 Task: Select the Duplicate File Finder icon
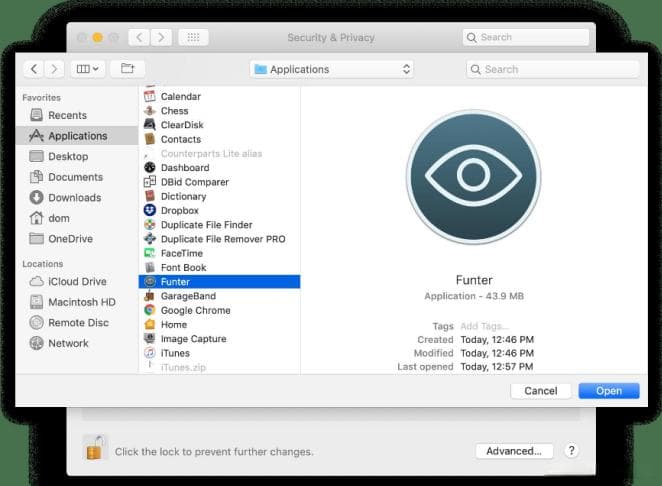pos(150,225)
